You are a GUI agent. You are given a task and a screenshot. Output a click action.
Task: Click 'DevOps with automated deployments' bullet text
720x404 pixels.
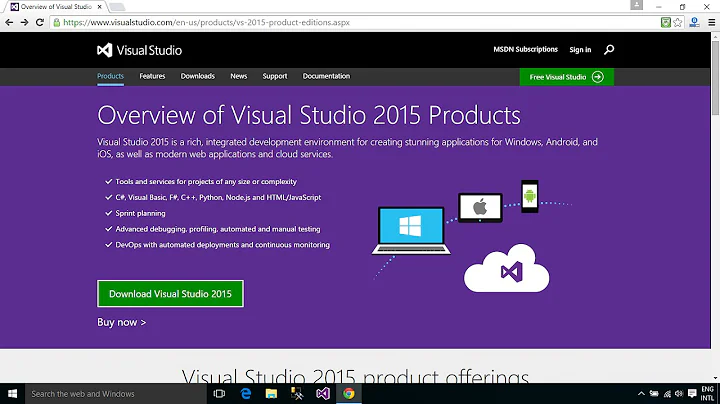tap(223, 245)
